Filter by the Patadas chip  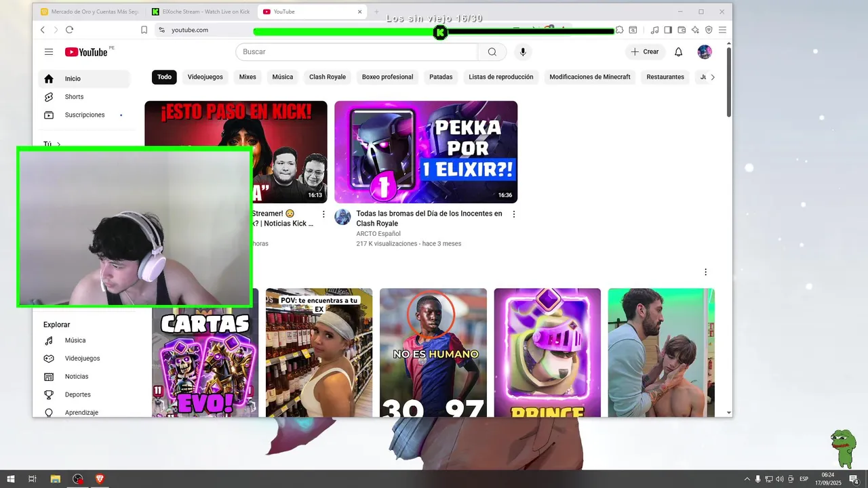click(441, 77)
